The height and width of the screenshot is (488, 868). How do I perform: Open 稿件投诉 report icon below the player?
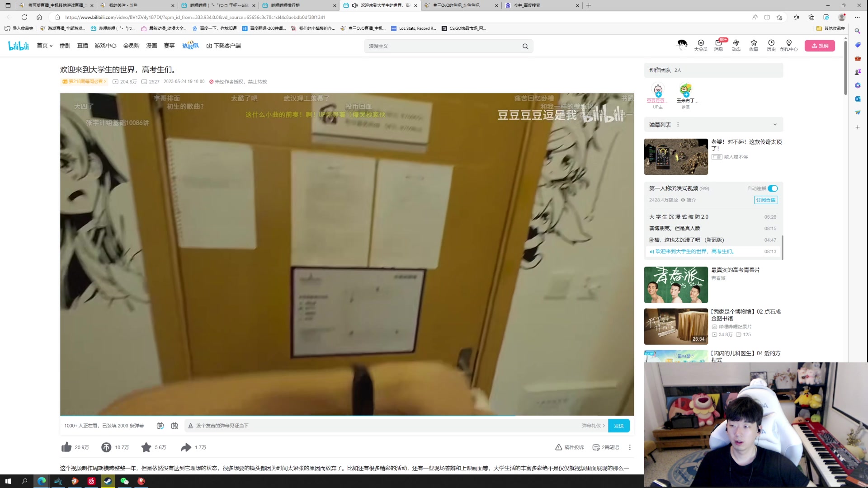(558, 447)
